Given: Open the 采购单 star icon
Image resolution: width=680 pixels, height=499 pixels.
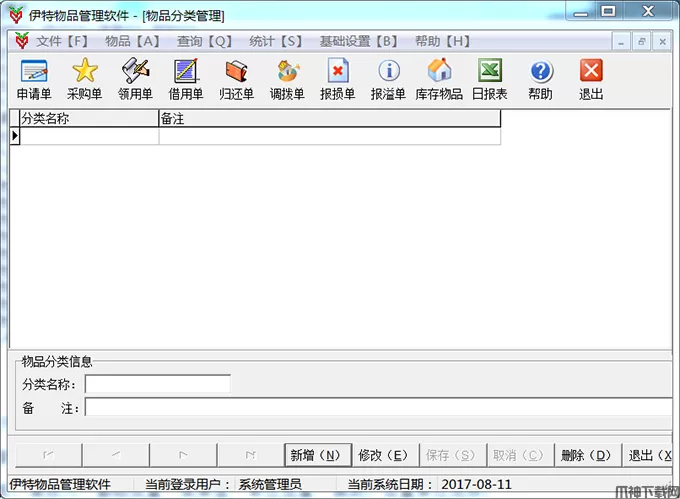Looking at the screenshot, I should pyautogui.click(x=85, y=79).
